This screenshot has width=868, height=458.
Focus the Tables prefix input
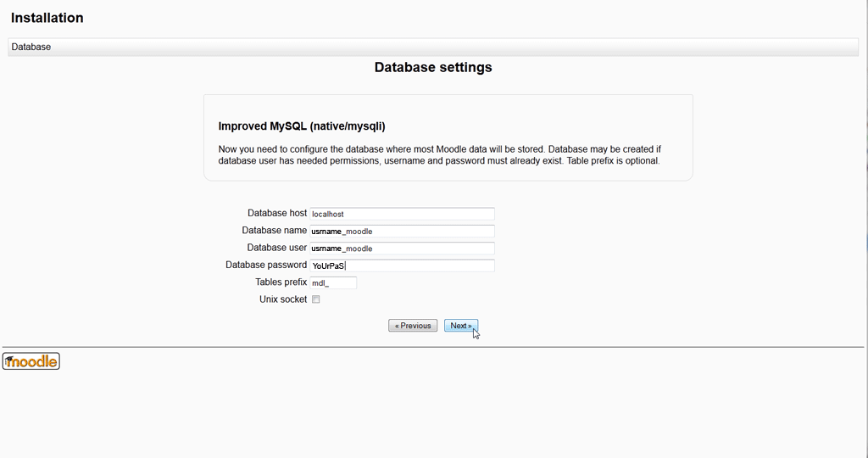click(x=333, y=282)
